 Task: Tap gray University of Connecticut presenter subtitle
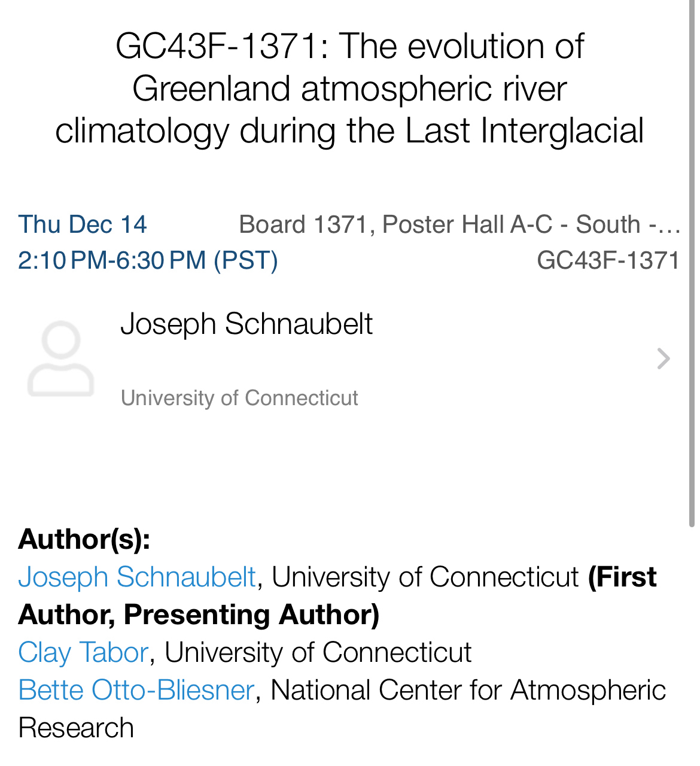click(x=239, y=398)
